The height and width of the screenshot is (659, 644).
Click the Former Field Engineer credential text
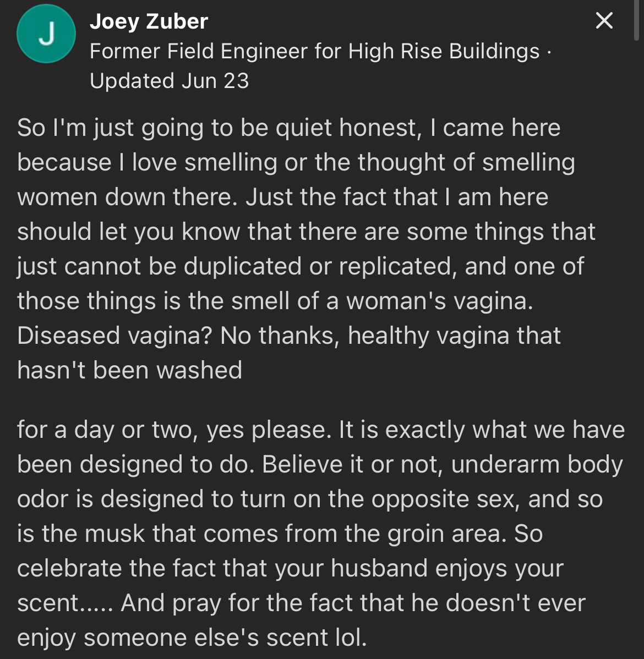(x=314, y=51)
